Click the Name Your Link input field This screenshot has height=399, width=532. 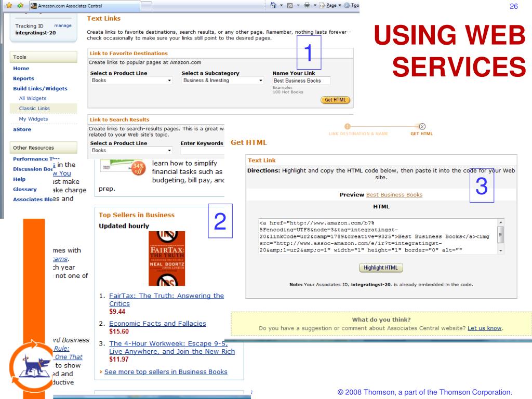pyautogui.click(x=301, y=81)
